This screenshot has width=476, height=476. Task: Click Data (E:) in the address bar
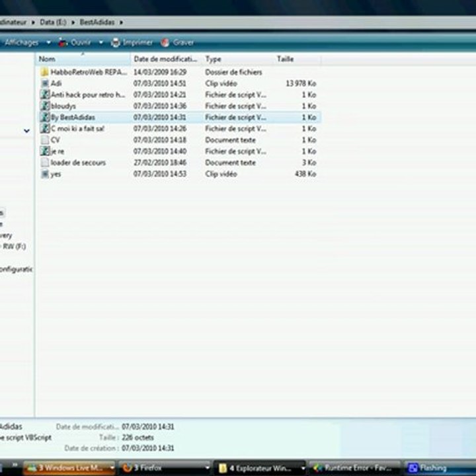pyautogui.click(x=53, y=22)
